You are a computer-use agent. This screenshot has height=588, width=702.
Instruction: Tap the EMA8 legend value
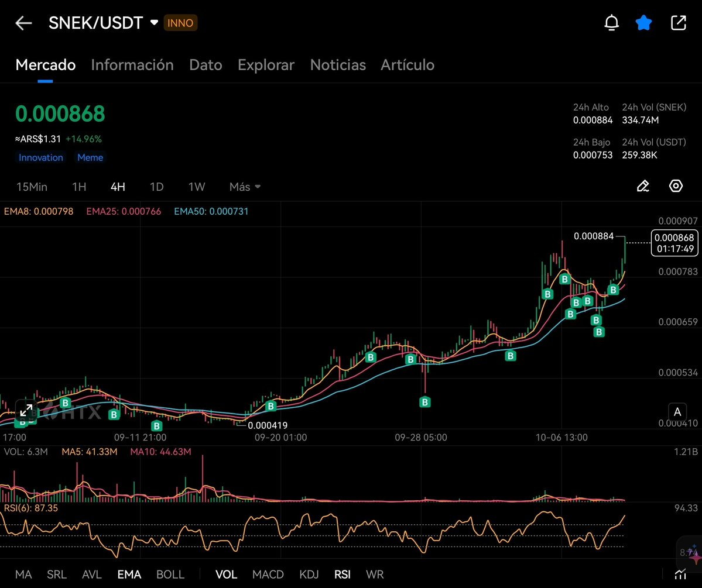pos(39,211)
